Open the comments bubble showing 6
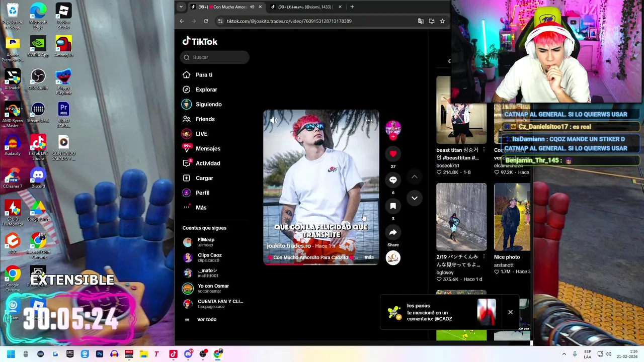Screen dimensions: 644x362 coord(393,180)
